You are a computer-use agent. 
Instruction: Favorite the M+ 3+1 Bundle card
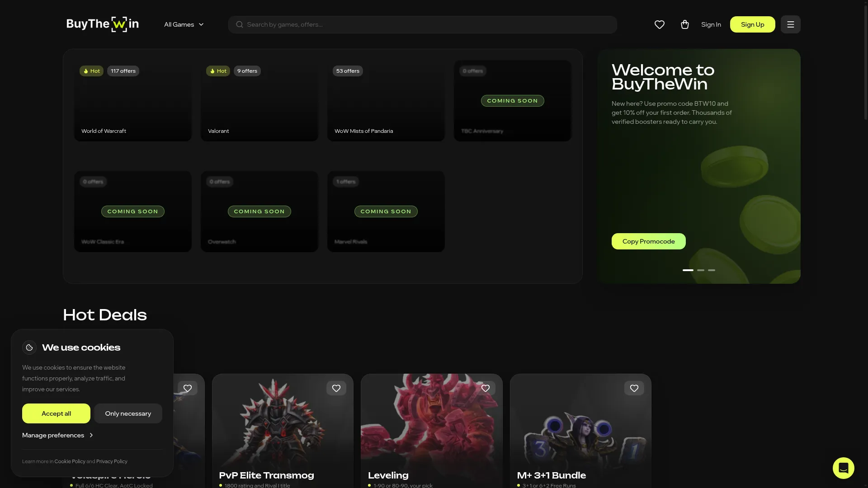tap(634, 388)
